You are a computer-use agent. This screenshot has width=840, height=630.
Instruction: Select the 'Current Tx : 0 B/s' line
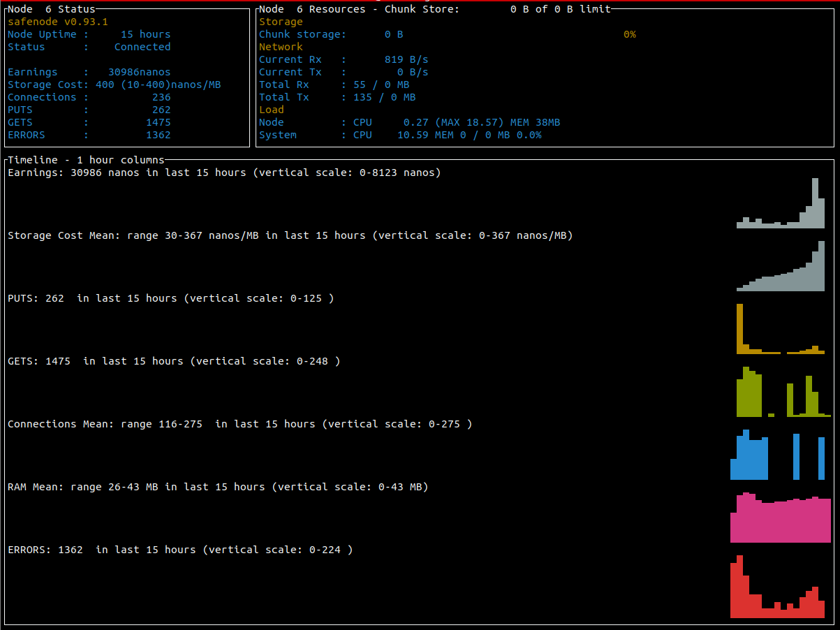click(x=344, y=72)
